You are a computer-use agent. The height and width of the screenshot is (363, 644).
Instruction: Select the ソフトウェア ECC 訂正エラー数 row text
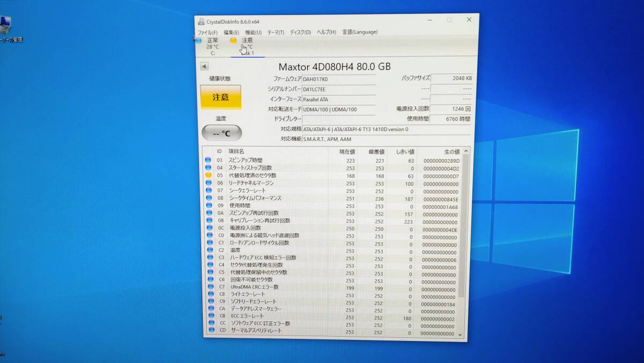(x=260, y=324)
